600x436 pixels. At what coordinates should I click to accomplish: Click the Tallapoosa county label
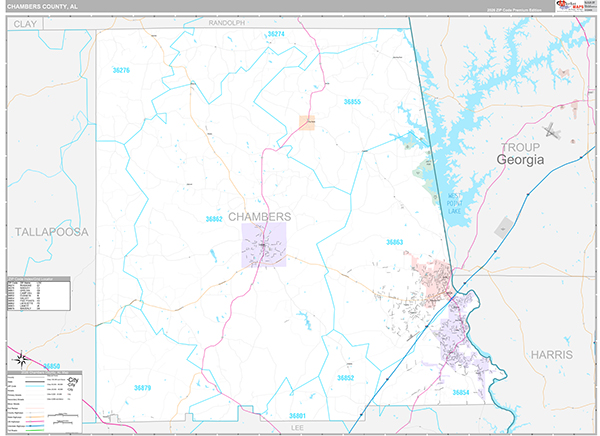(x=51, y=231)
